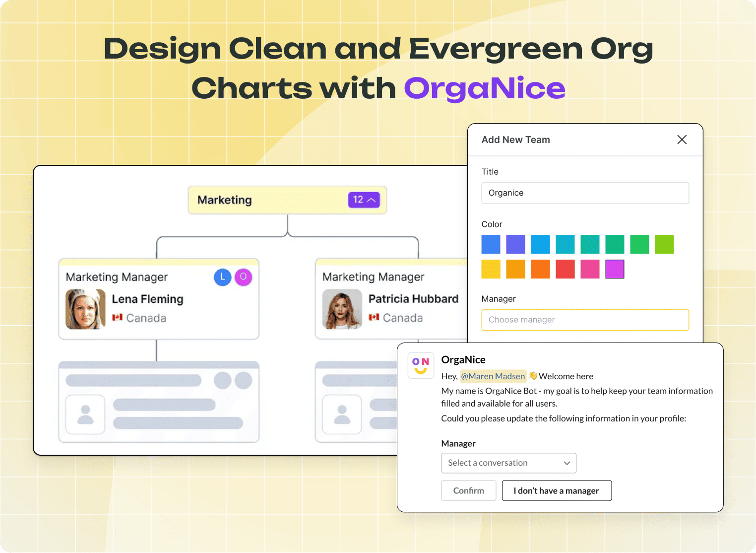Open Patricia Hubbard's profile photo
Viewport: 756px width, 553px height.
point(342,309)
